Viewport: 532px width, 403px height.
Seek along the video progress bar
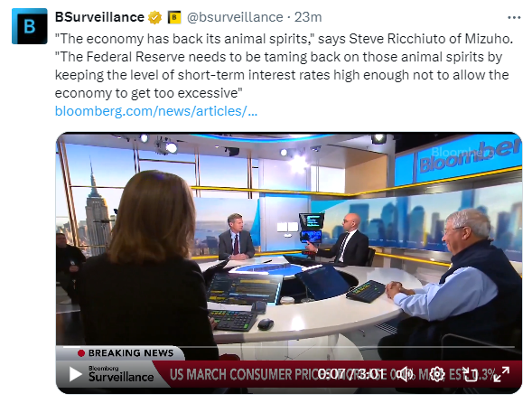tap(288, 347)
